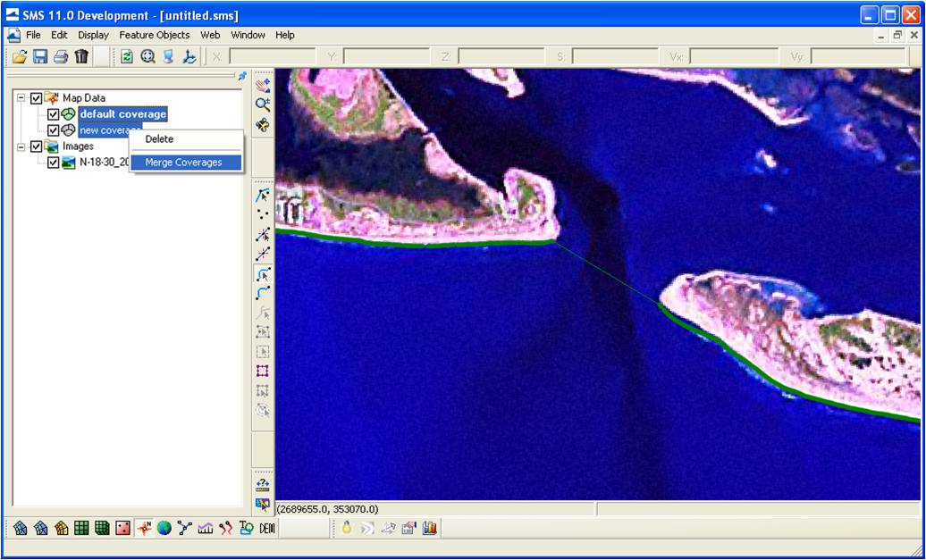Click the Y coordinate input field
The height and width of the screenshot is (560, 926).
[386, 56]
